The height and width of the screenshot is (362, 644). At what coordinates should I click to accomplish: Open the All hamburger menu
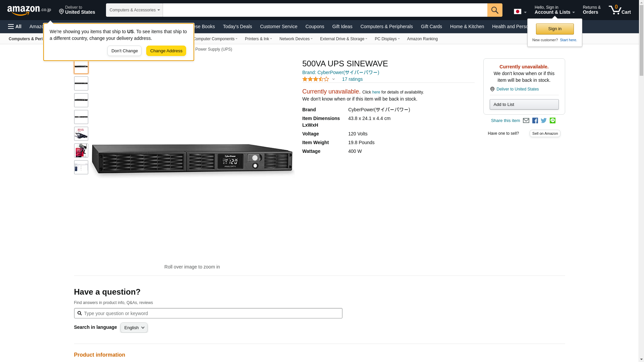pos(15,26)
